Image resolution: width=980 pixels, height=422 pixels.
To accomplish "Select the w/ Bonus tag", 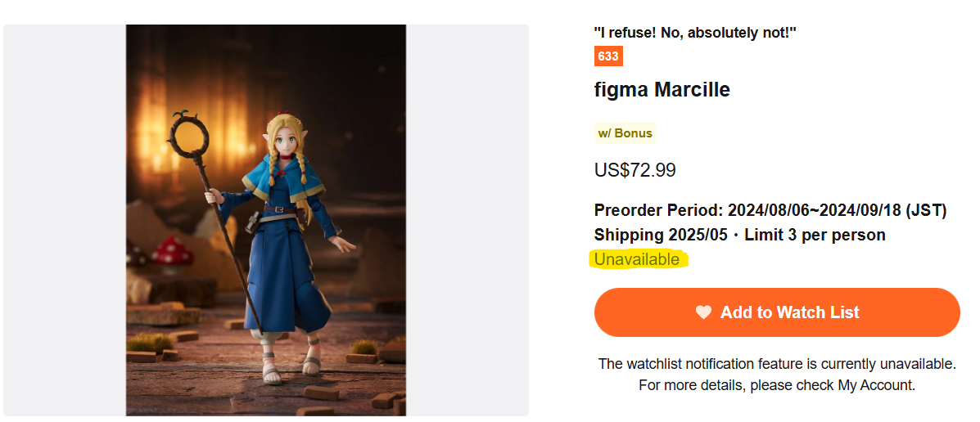I will (x=625, y=133).
